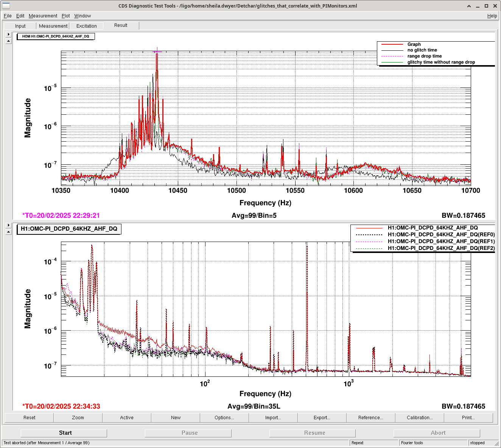
Task: Start the measurement
Action: (x=64, y=433)
